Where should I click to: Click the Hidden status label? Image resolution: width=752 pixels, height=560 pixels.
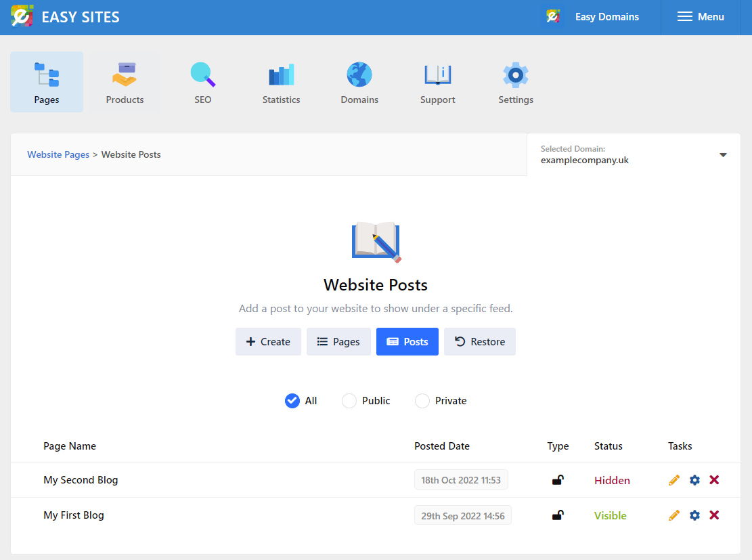pyautogui.click(x=612, y=480)
